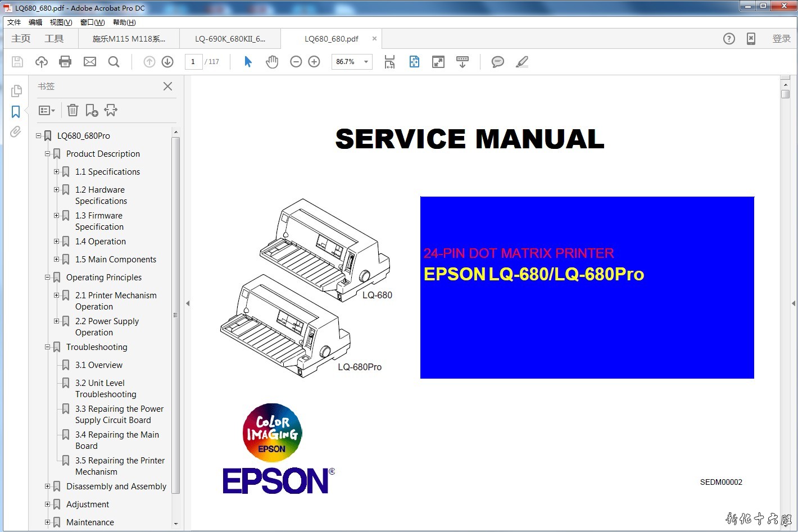Open the add comment speech bubble tool

(497, 62)
